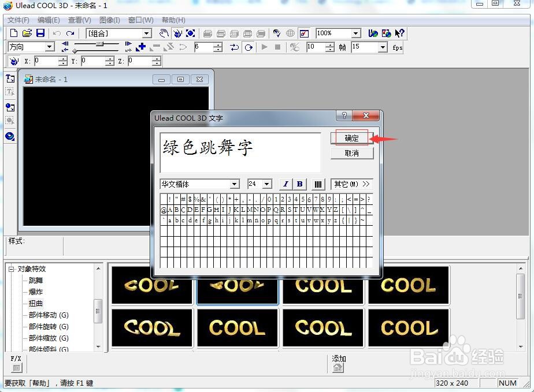
Task: Open the 图像(I) menu
Action: tap(109, 20)
